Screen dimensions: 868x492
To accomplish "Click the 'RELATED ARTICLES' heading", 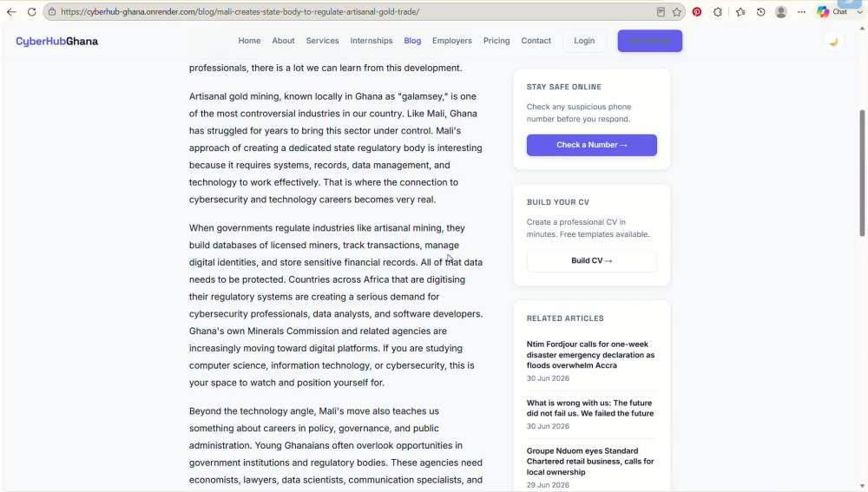I will (565, 318).
